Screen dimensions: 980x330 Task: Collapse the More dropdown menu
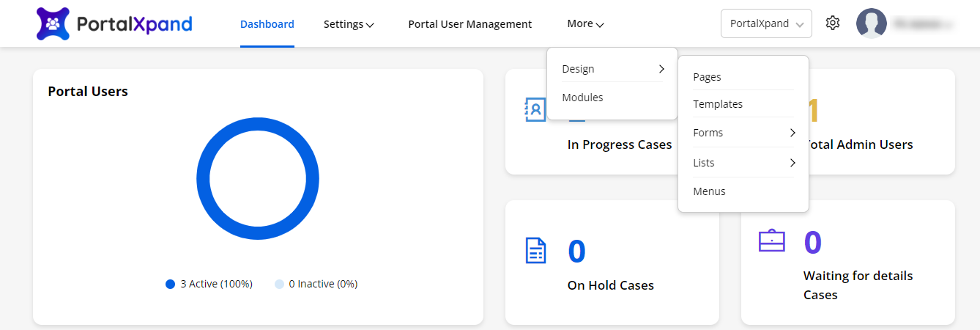coord(585,24)
